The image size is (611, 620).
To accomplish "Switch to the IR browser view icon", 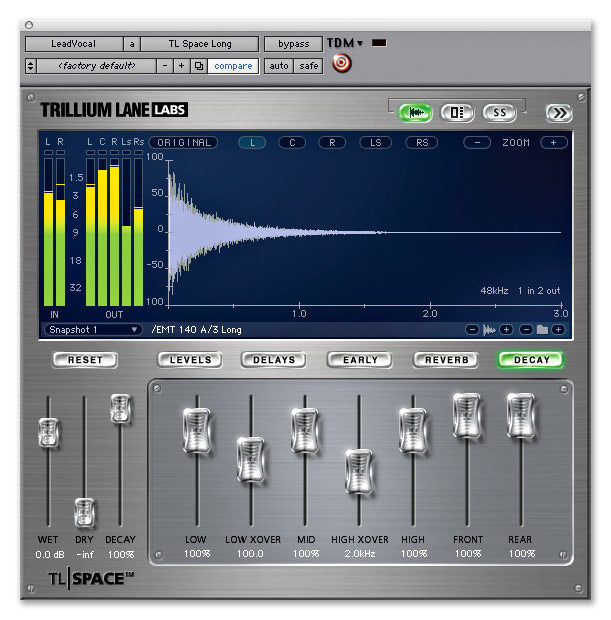I will coord(457,112).
